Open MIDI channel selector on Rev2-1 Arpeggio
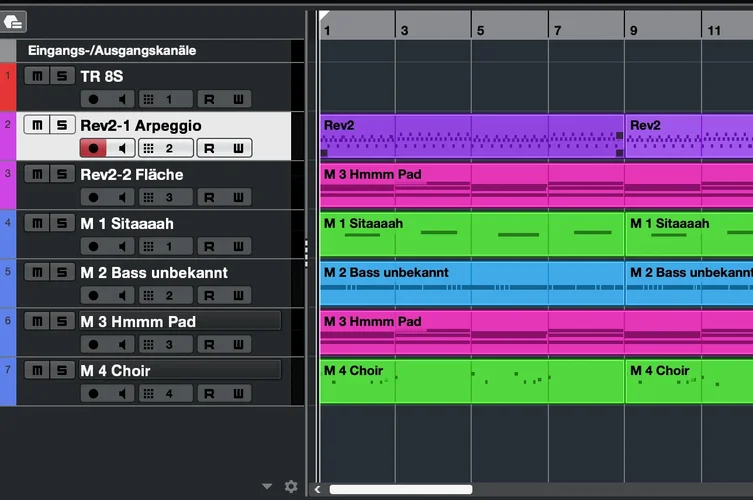The width and height of the screenshot is (753, 500). tap(166, 148)
